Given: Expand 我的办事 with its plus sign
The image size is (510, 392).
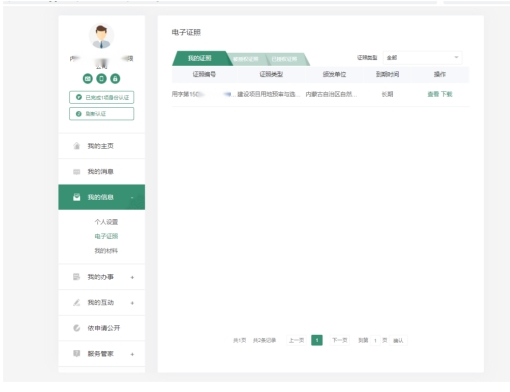Looking at the screenshot, I should [132, 277].
